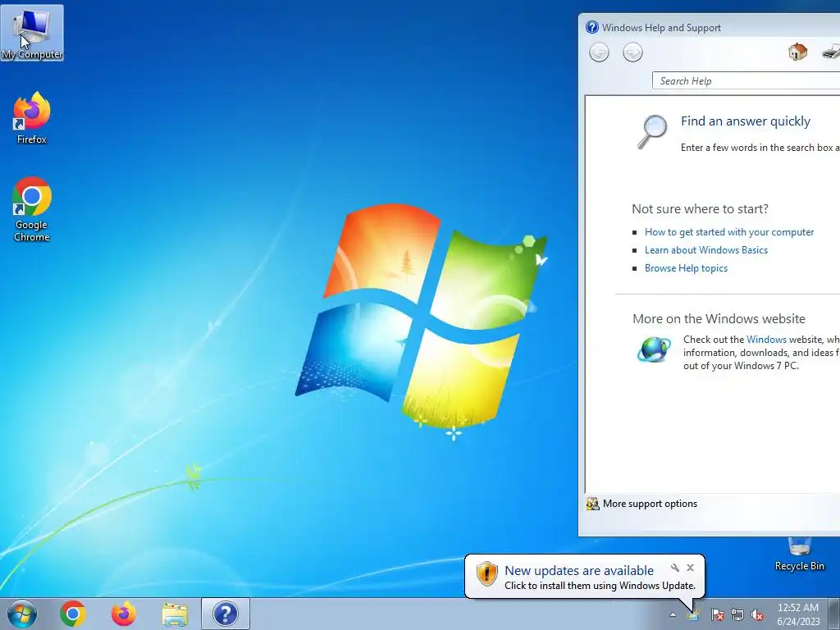
Task: Click the Find an answer quickly heading
Action: click(x=746, y=121)
